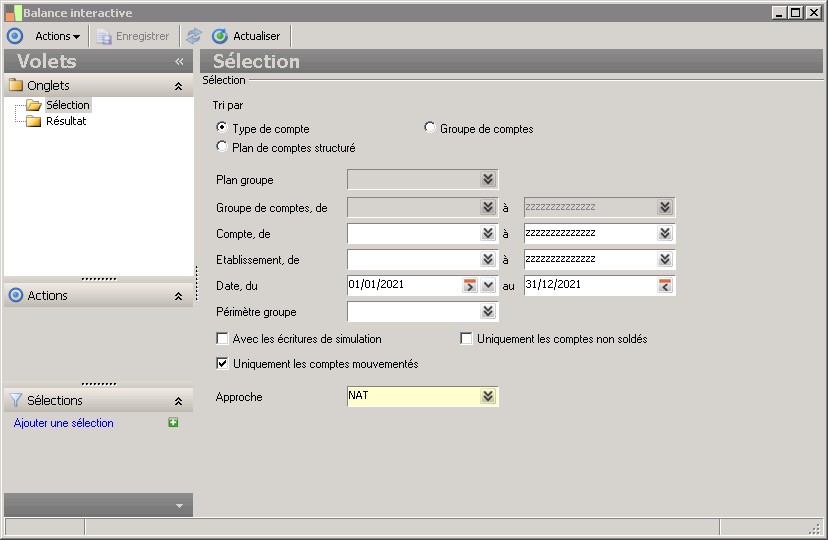Open the Etablissement 'à' dropdown arrow
The image size is (828, 540).
(x=665, y=259)
